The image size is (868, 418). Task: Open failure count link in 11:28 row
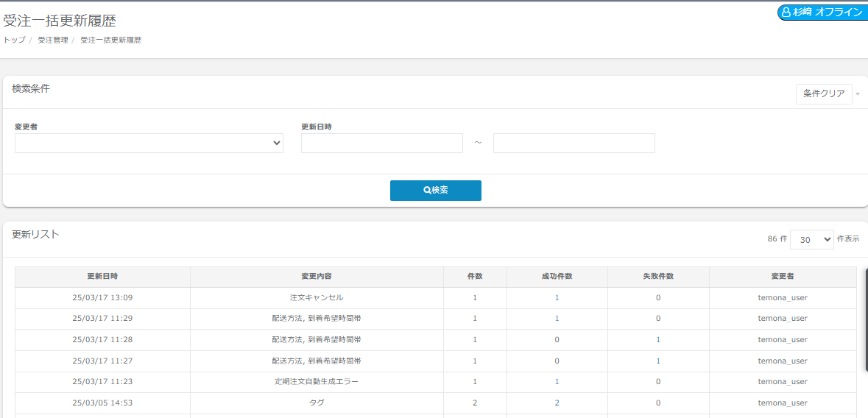click(658, 339)
